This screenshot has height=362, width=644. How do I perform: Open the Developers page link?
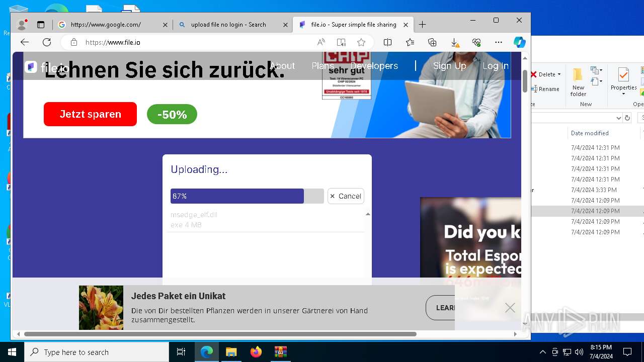(374, 66)
